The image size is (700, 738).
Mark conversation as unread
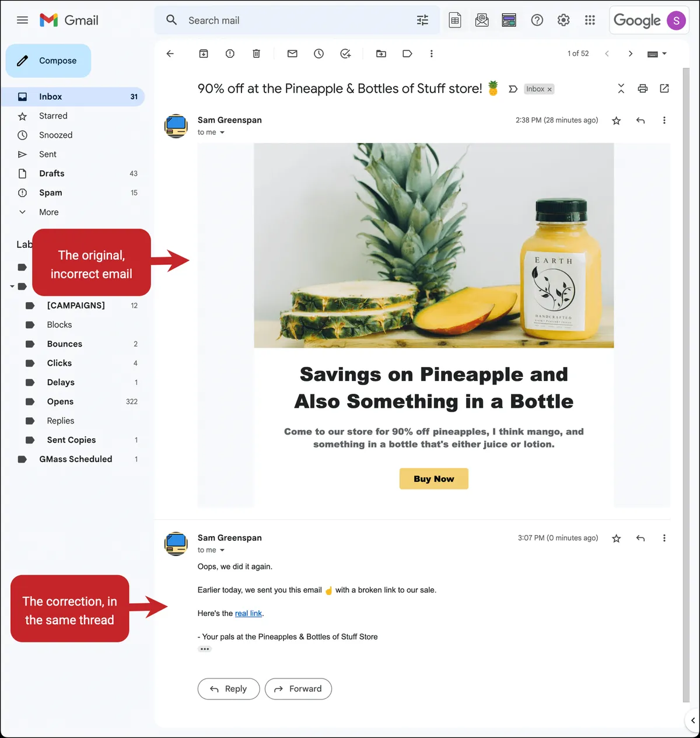coord(292,54)
